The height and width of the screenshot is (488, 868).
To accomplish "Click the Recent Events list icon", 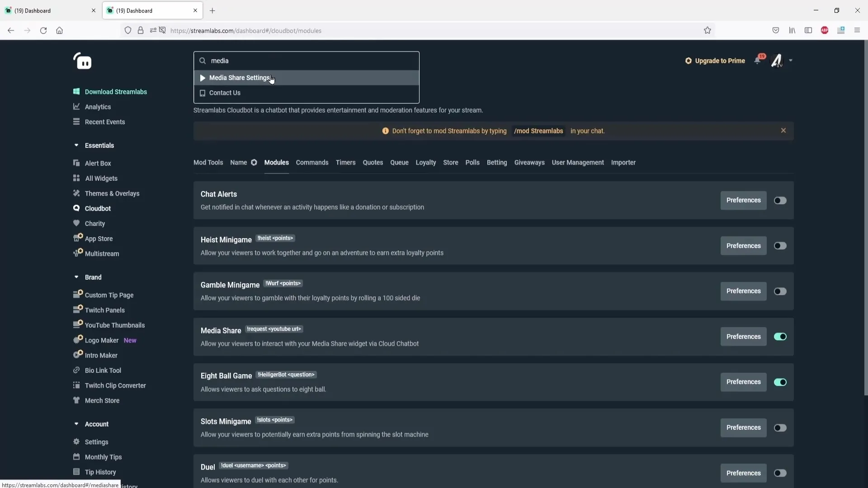I will 76,122.
